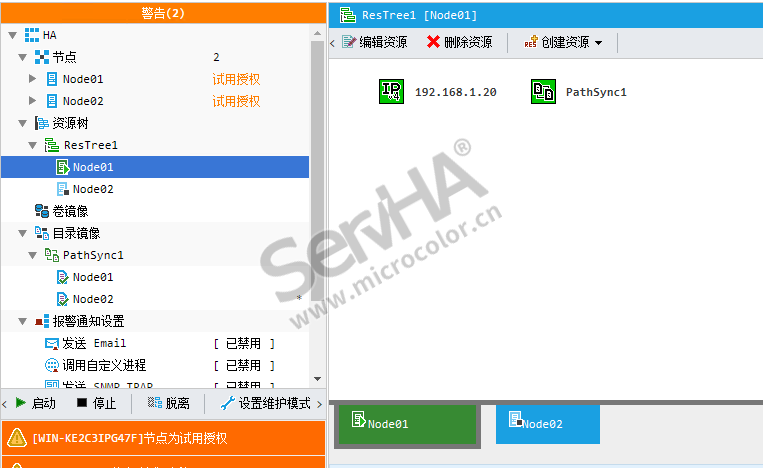Viewport: 763px width, 468px height.
Task: Click 发送 Email alert setting
Action: (95, 343)
